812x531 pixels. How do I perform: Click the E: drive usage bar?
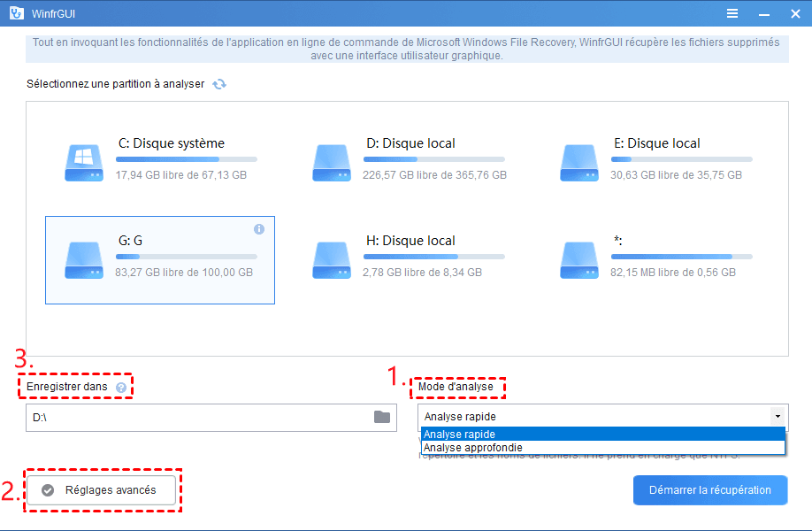(681, 159)
